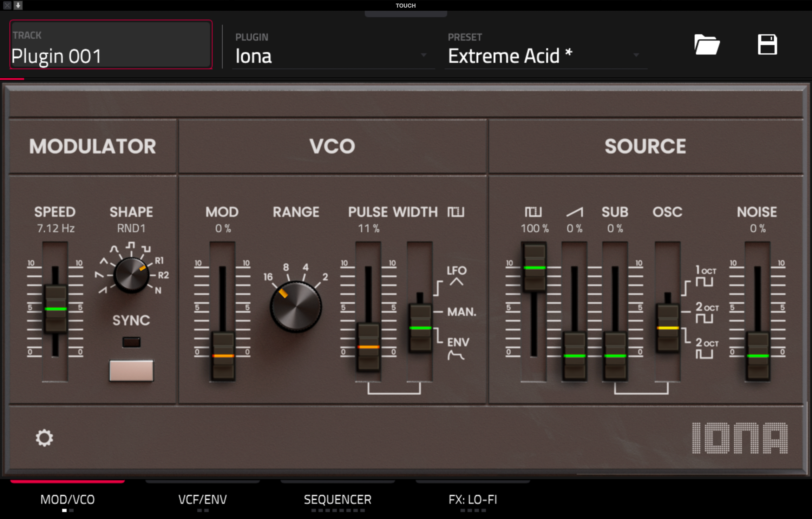Toggle the SYNC button in Modulator
Viewport: 812px width, 519px height.
point(131,370)
